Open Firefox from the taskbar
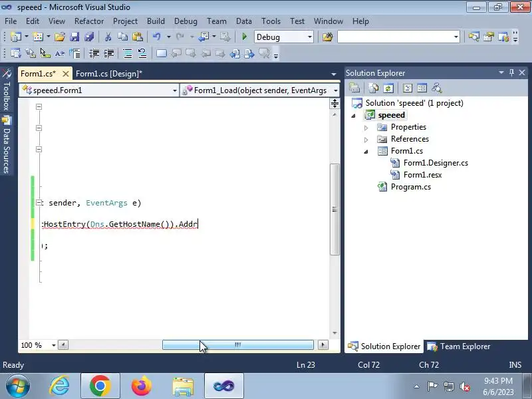Viewport: 532px width, 399px height. coord(142,386)
